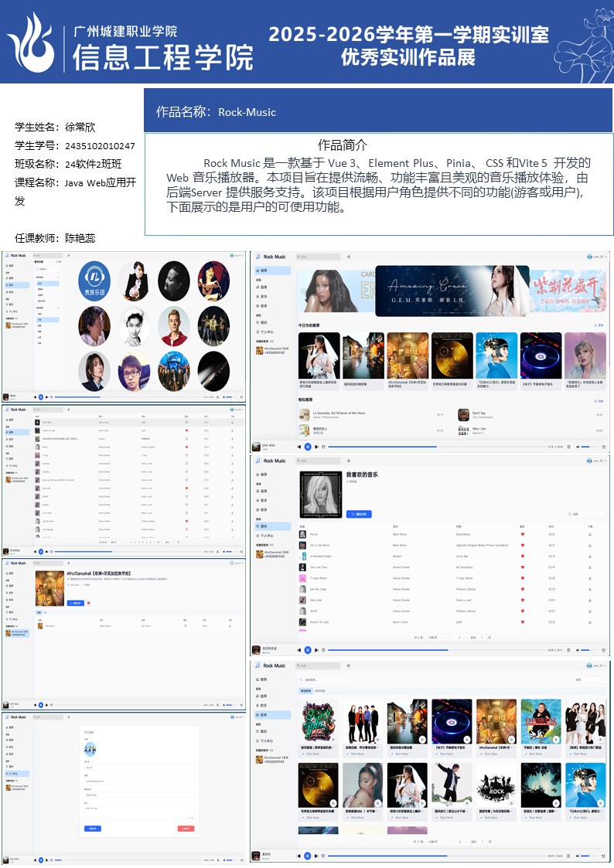Unfavorite One Last Time red heart

click(x=523, y=567)
